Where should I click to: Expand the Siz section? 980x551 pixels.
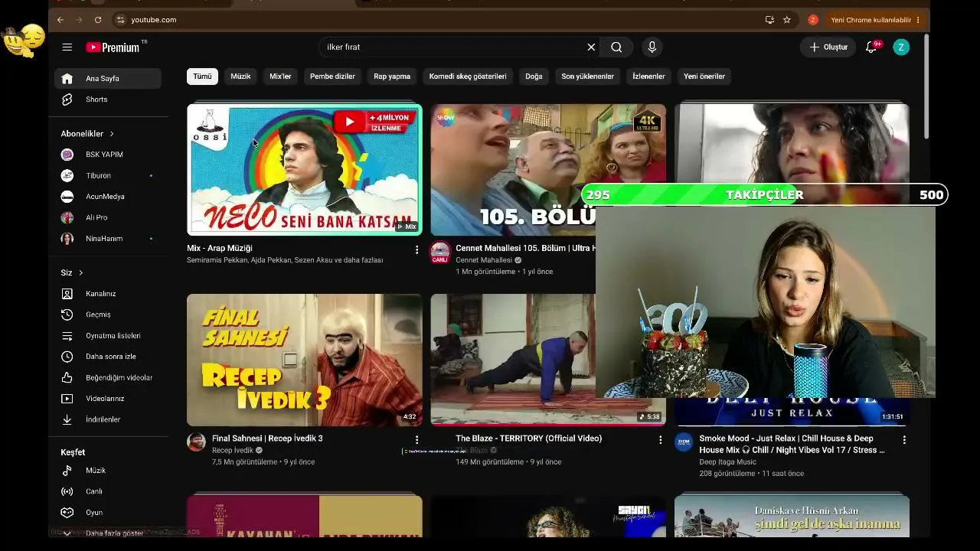point(72,273)
